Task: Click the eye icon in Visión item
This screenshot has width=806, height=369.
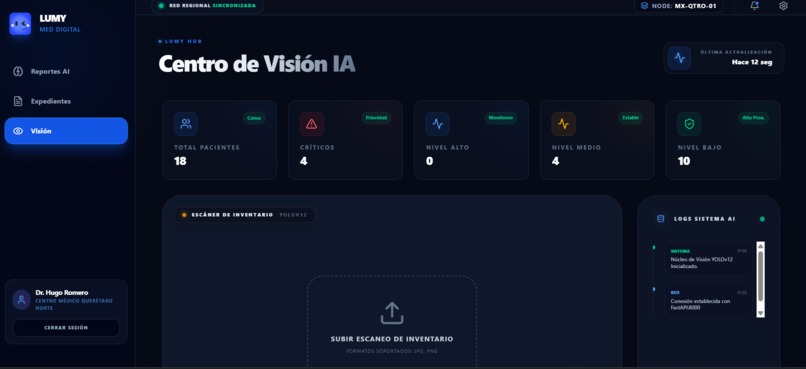Action: (17, 131)
